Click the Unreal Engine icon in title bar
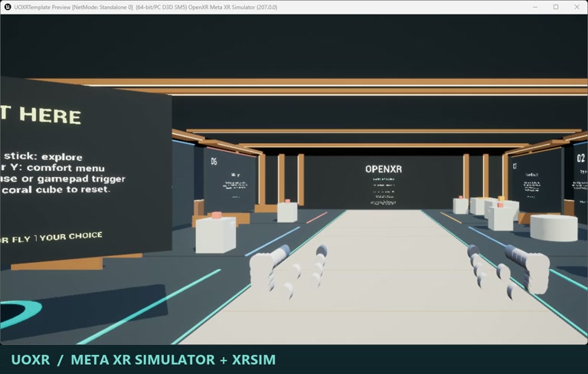This screenshot has height=374, width=588. [8, 7]
